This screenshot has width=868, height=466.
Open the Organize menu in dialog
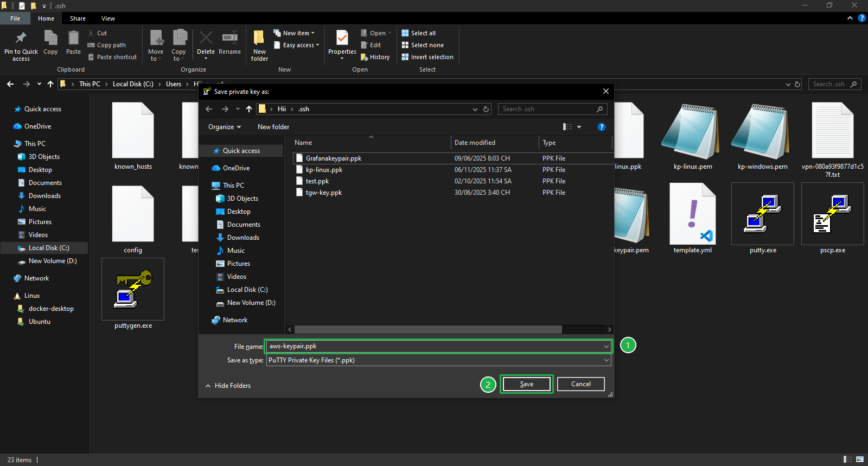pos(225,127)
